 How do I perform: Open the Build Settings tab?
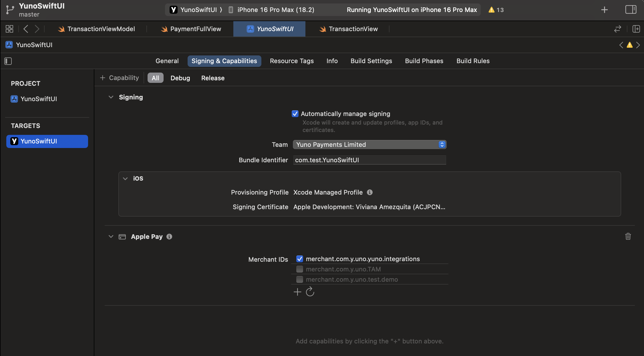tap(371, 61)
